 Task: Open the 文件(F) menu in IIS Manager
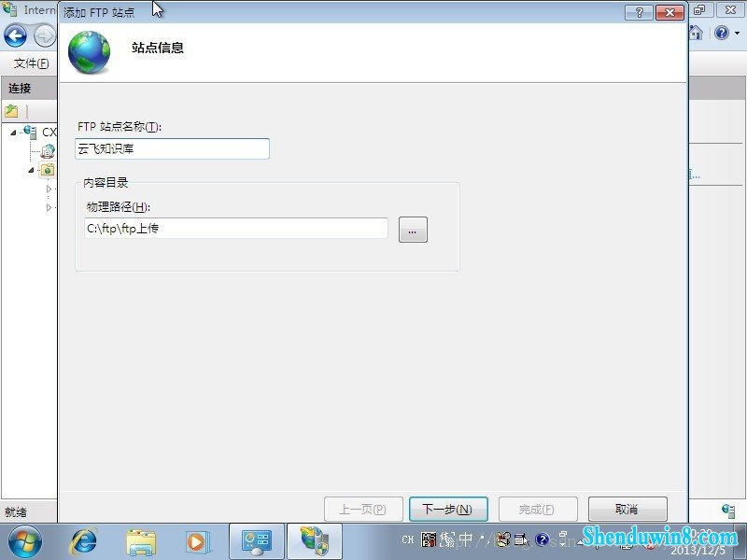[x=32, y=63]
